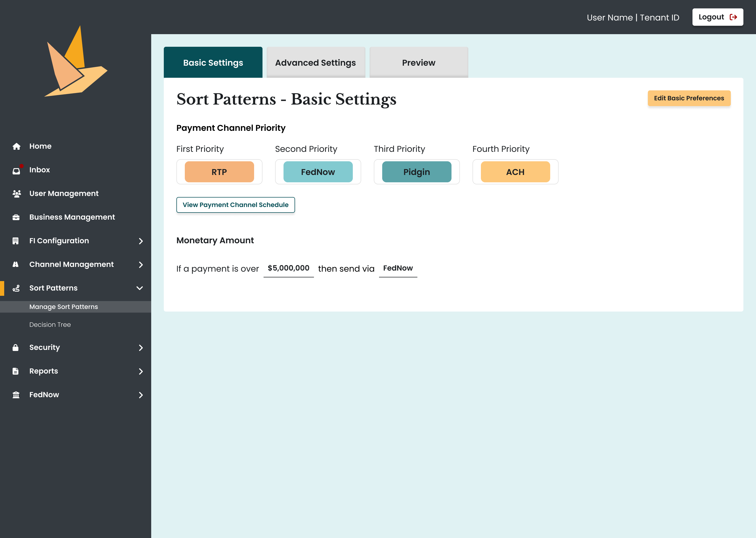Expand the Channel Management chevron
The image size is (756, 538).
(141, 265)
